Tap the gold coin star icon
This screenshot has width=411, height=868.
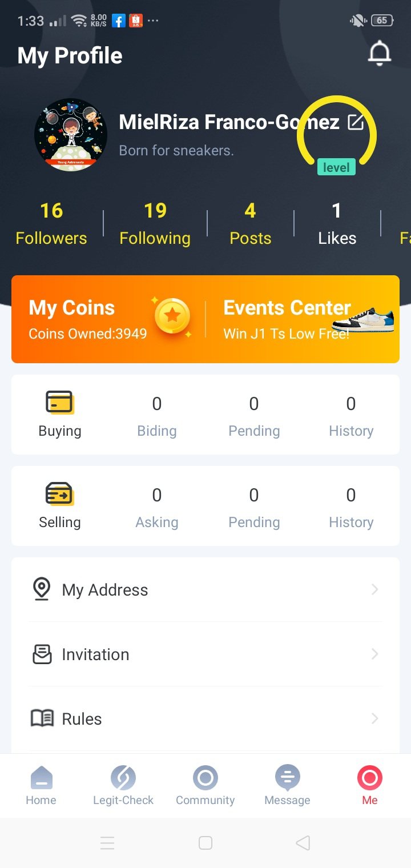tap(172, 316)
